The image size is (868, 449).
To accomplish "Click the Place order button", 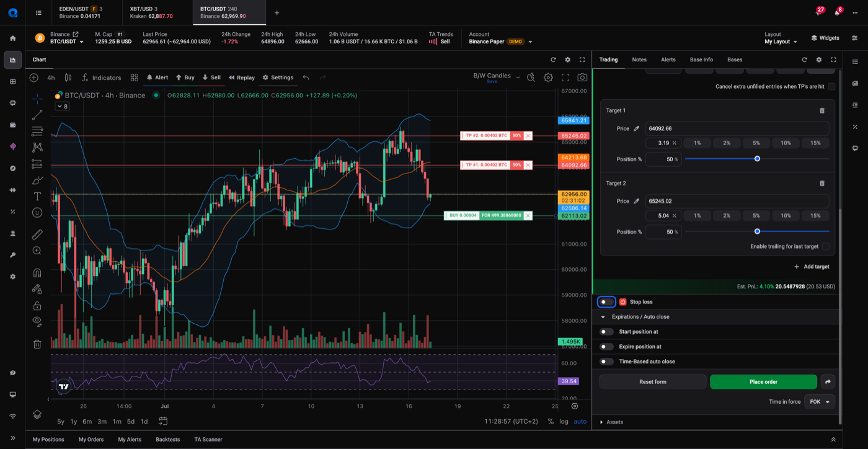I will (763, 382).
